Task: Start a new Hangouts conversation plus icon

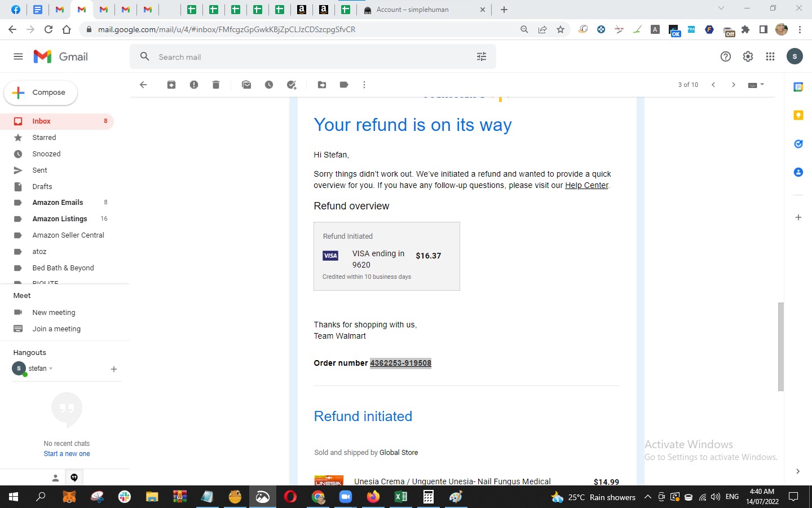Action: tap(114, 369)
